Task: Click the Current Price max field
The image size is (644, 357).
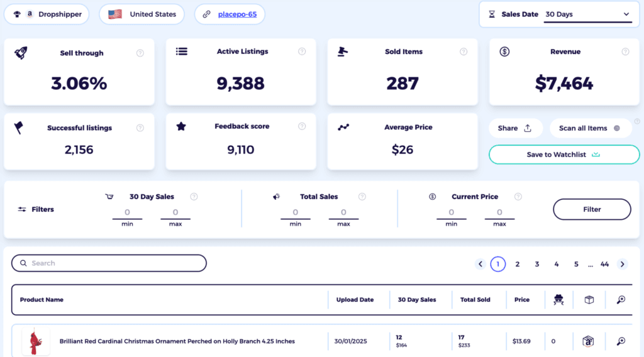Action: coord(499,212)
